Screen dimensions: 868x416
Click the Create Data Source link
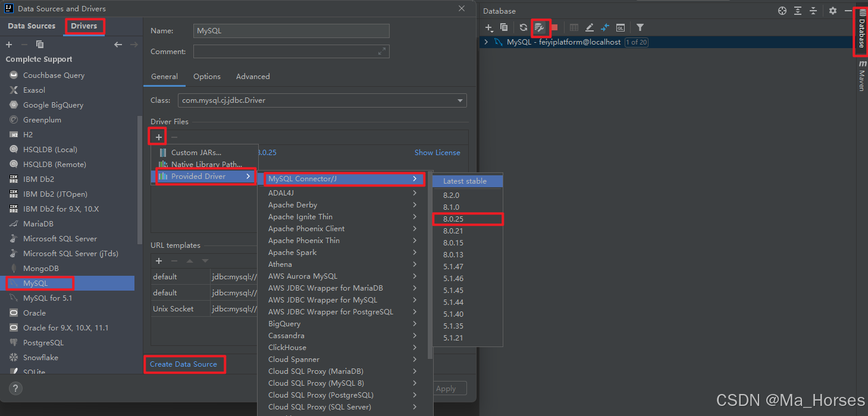[x=183, y=364]
